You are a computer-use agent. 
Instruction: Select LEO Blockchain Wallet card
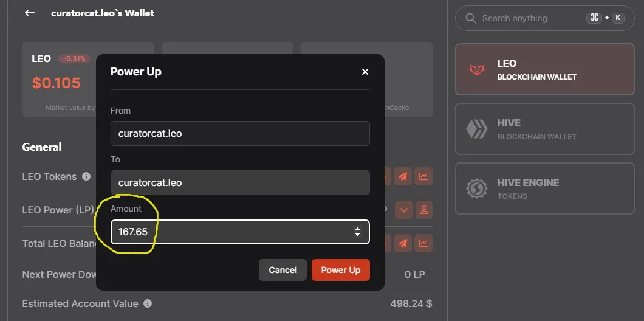pyautogui.click(x=544, y=69)
